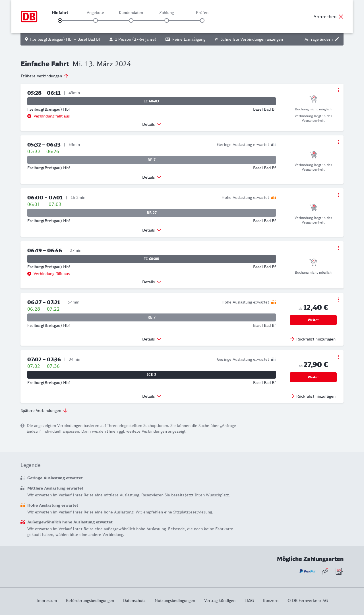364x615 pixels.
Task: Click the high occupancy icon on the 06:00 RB 27 connection
Action: [274, 197]
